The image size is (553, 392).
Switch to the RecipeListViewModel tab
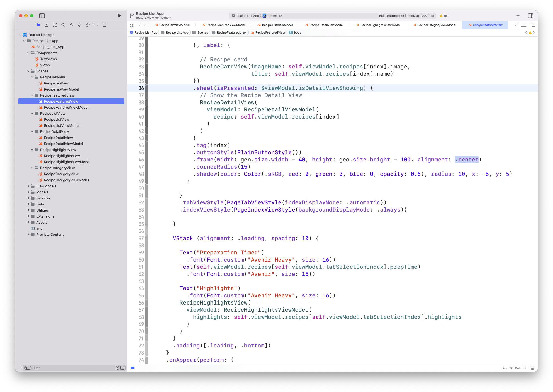point(275,25)
